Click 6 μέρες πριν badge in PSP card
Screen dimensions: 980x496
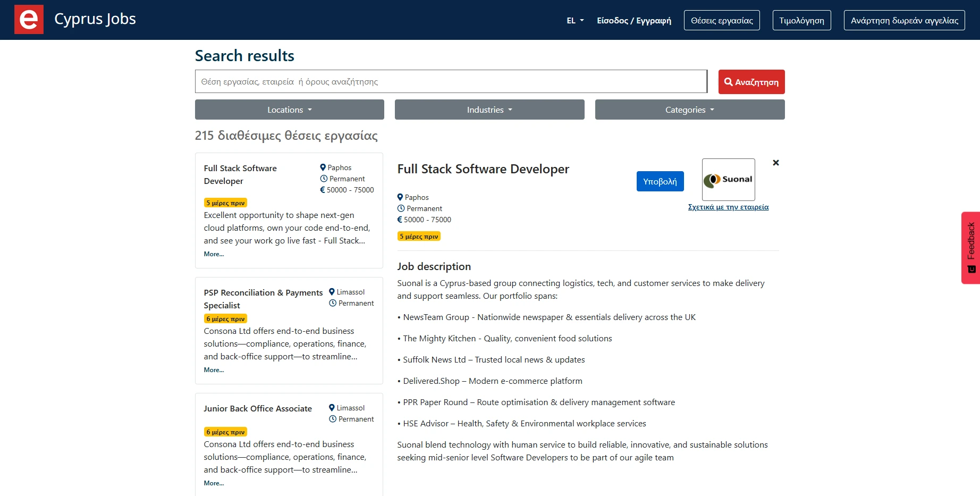pos(225,318)
